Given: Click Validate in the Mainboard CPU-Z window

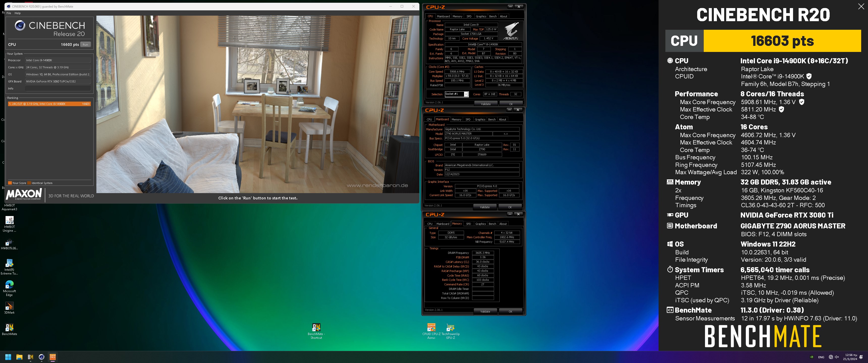Looking at the screenshot, I should pyautogui.click(x=484, y=207).
